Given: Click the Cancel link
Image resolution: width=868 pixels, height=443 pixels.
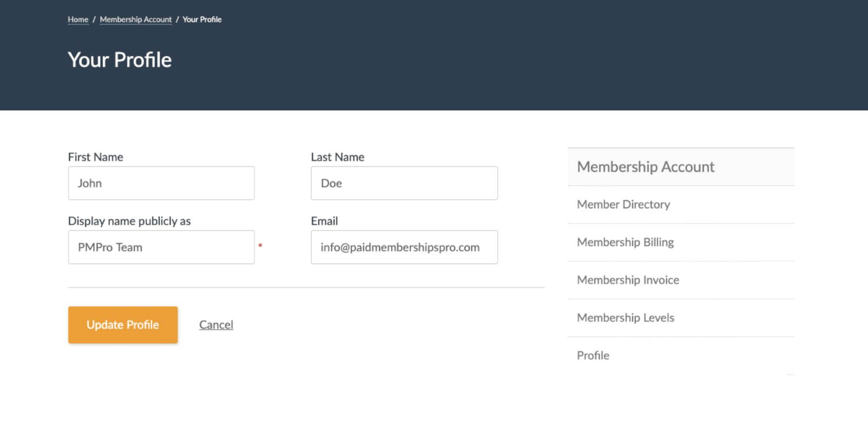Looking at the screenshot, I should pos(216,325).
